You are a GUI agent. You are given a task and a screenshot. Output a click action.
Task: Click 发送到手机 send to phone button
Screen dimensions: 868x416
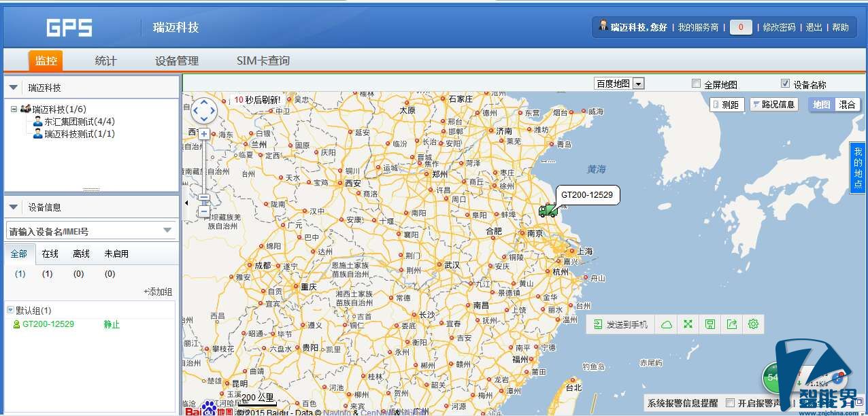point(620,324)
